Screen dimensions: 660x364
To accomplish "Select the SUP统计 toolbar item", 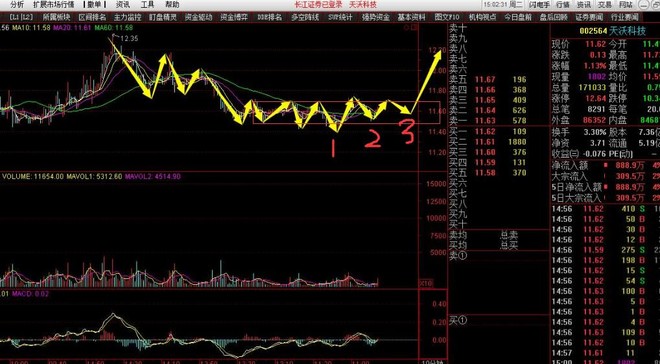I will coord(341,17).
